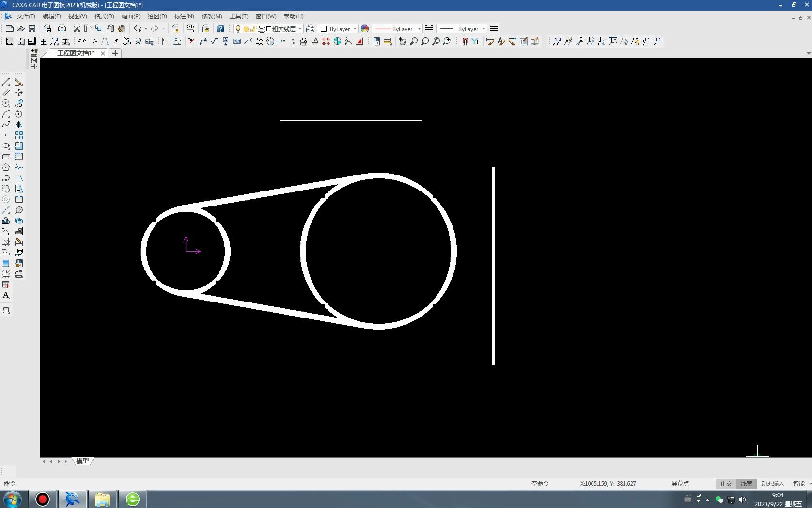The width and height of the screenshot is (812, 508).
Task: Click the Print icon
Action: click(62, 29)
